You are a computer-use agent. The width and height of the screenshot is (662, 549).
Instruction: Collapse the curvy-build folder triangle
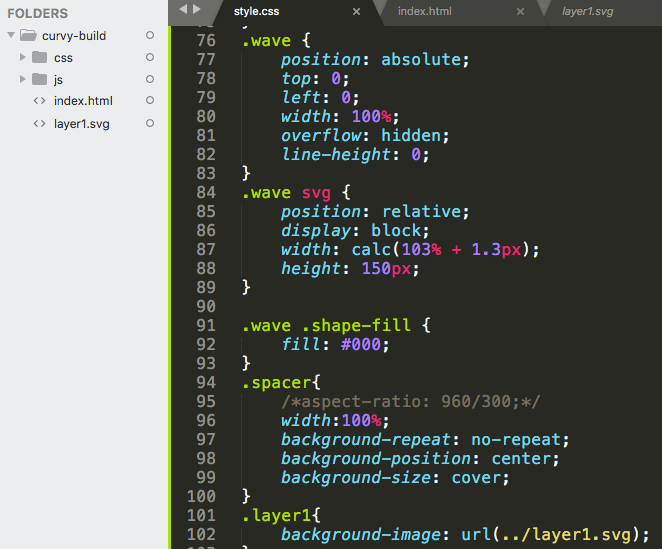pos(11,35)
